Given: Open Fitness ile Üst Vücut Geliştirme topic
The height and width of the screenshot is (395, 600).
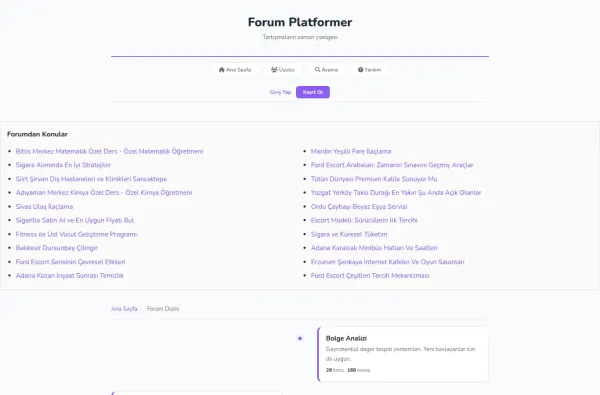Looking at the screenshot, I should click(x=76, y=234).
